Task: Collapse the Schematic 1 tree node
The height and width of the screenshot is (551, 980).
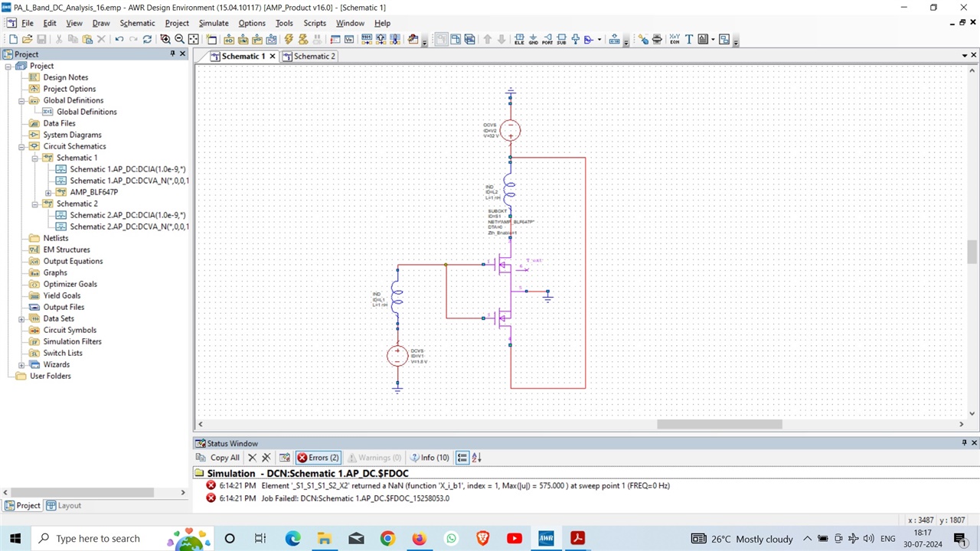Action: (x=35, y=158)
